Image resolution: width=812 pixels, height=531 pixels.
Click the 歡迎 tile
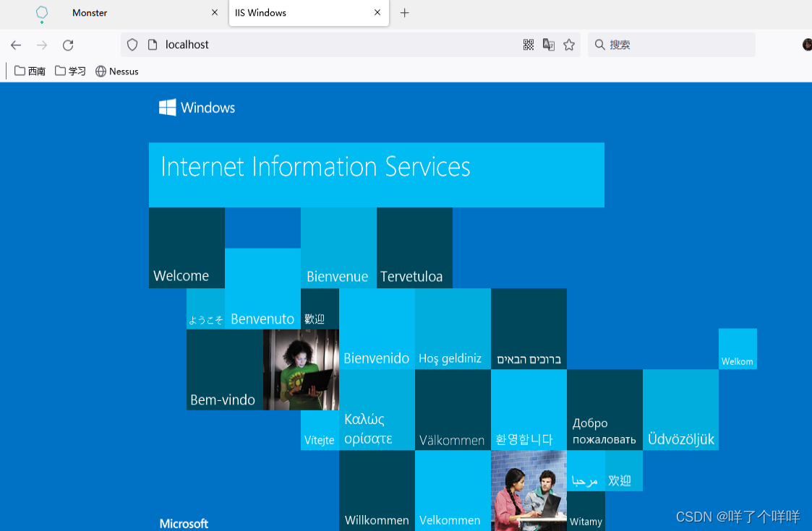coord(320,308)
